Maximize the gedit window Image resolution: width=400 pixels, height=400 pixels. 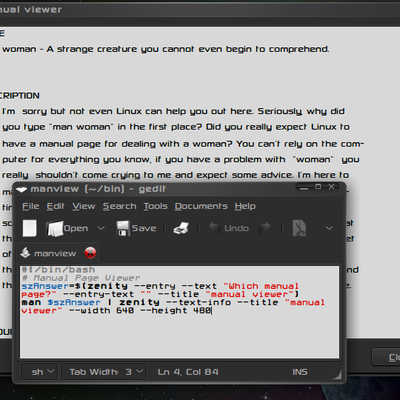coord(318,187)
